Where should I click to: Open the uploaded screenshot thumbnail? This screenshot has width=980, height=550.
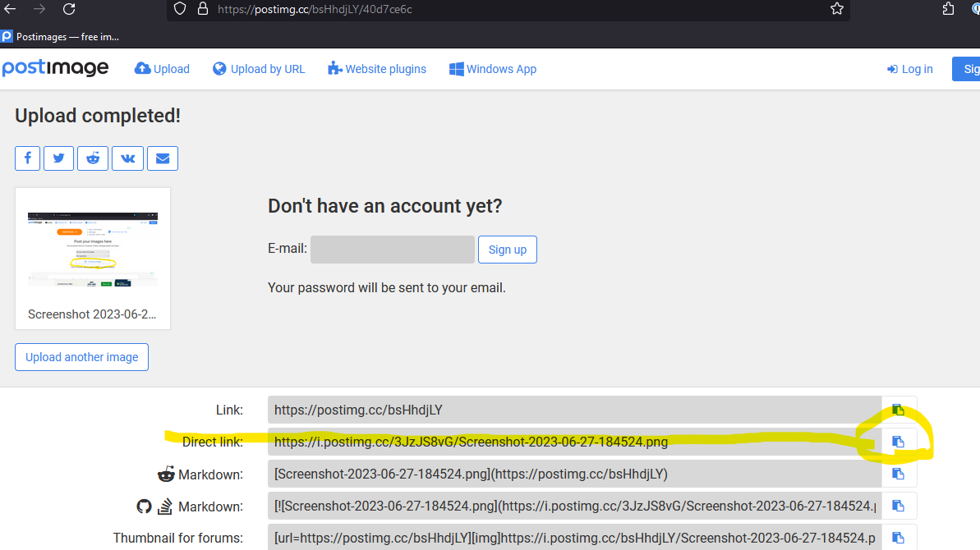(x=93, y=249)
